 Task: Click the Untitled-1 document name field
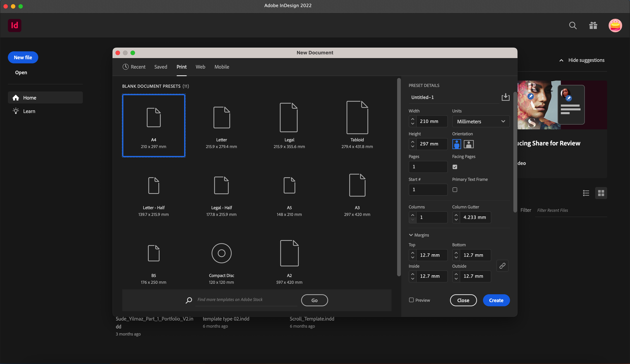[x=454, y=97]
